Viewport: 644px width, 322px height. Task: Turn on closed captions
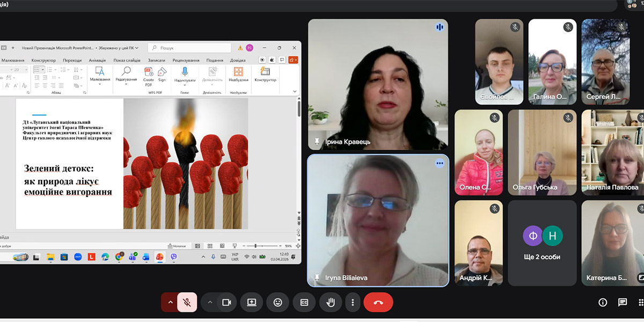point(304,302)
